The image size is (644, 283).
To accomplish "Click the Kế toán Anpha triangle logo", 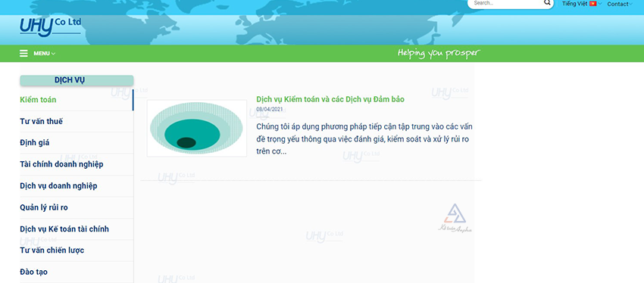I will point(455,218).
